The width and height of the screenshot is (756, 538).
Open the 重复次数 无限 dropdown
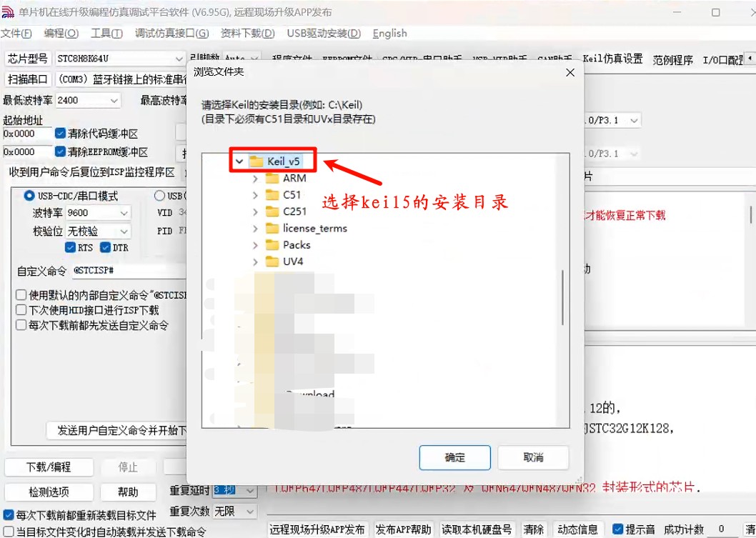[x=250, y=511]
